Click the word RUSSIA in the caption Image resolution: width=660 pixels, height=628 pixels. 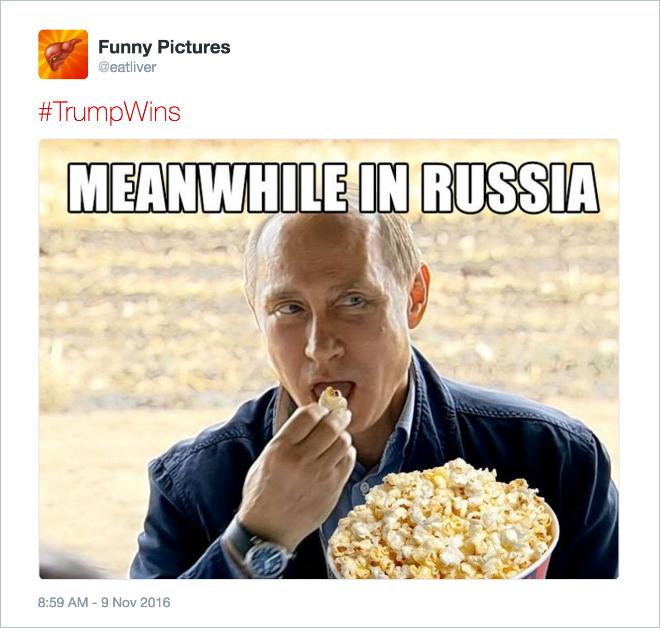point(510,188)
